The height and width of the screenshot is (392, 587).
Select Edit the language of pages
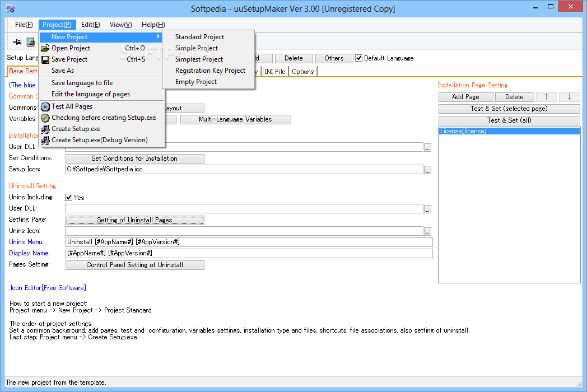101,94
